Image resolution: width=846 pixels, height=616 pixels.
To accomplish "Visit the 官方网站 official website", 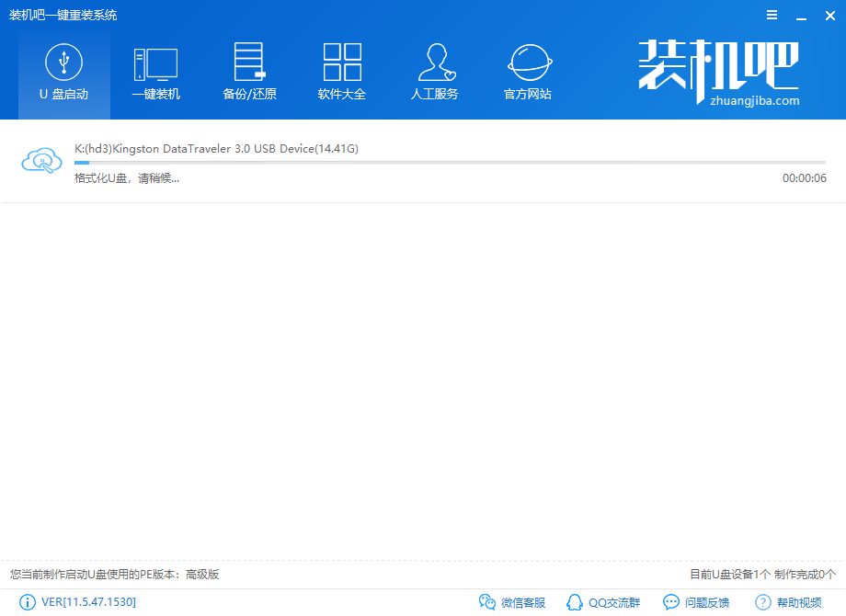I will point(528,73).
